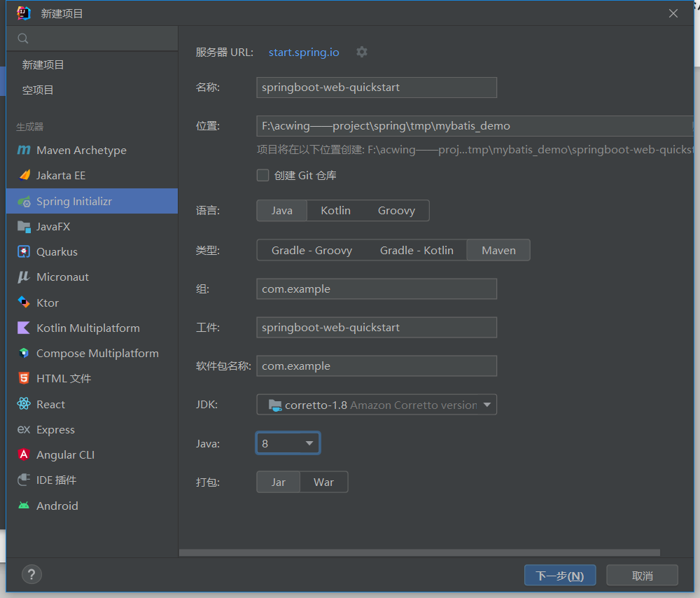The width and height of the screenshot is (700, 598).
Task: Click the horizontal scrollbar at the bottom
Action: pyautogui.click(x=419, y=552)
